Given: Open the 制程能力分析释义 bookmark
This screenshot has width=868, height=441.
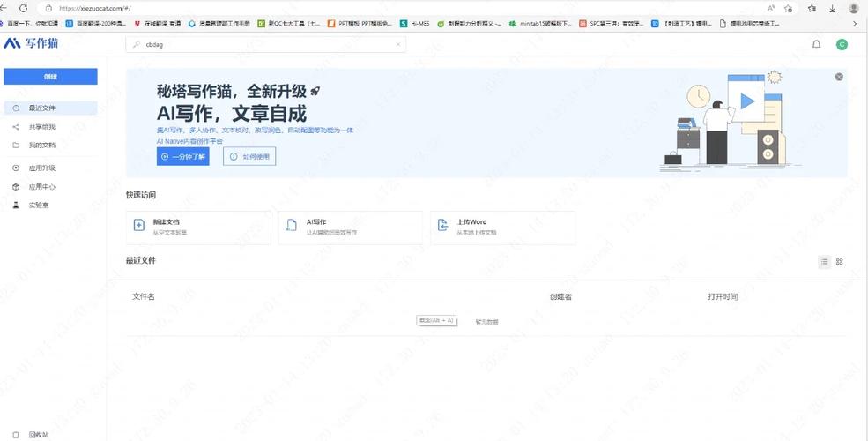Looking at the screenshot, I should (470, 24).
